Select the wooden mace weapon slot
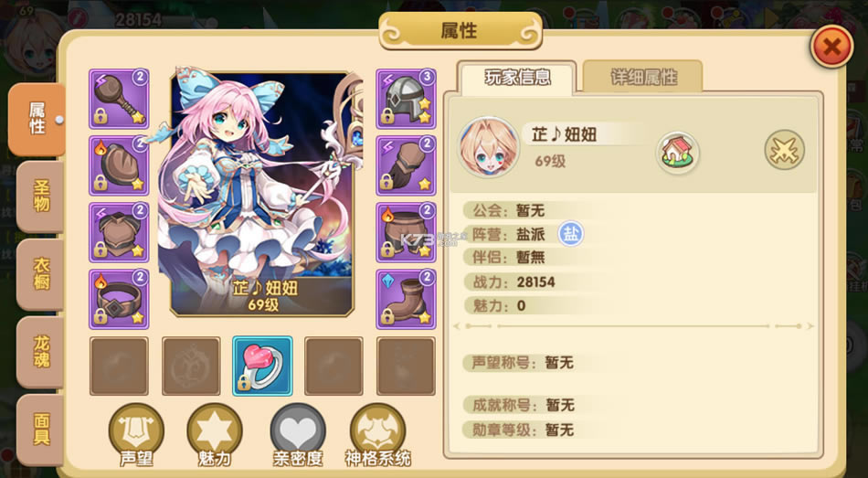This screenshot has height=478, width=868. click(x=119, y=99)
